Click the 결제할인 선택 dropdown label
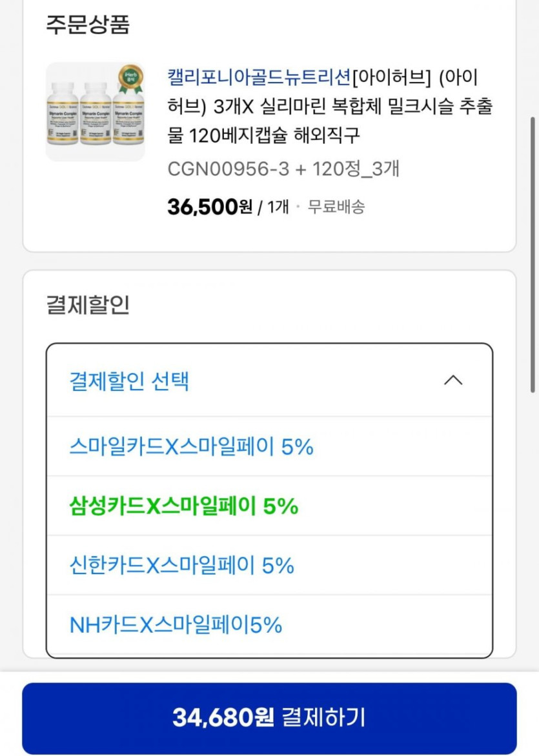539x756 pixels. (x=129, y=381)
